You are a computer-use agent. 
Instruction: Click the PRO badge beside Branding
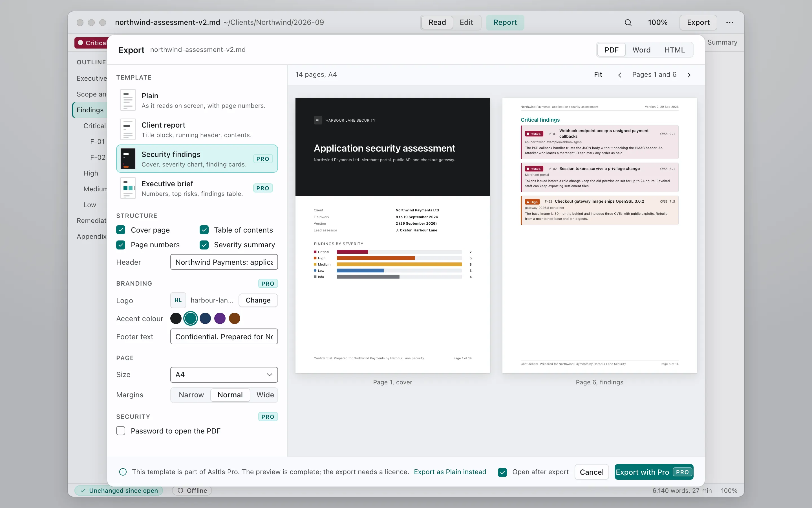[268, 284]
